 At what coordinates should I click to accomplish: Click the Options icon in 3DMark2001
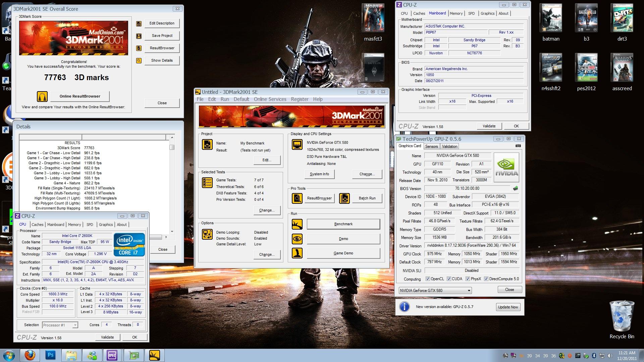[x=207, y=234]
